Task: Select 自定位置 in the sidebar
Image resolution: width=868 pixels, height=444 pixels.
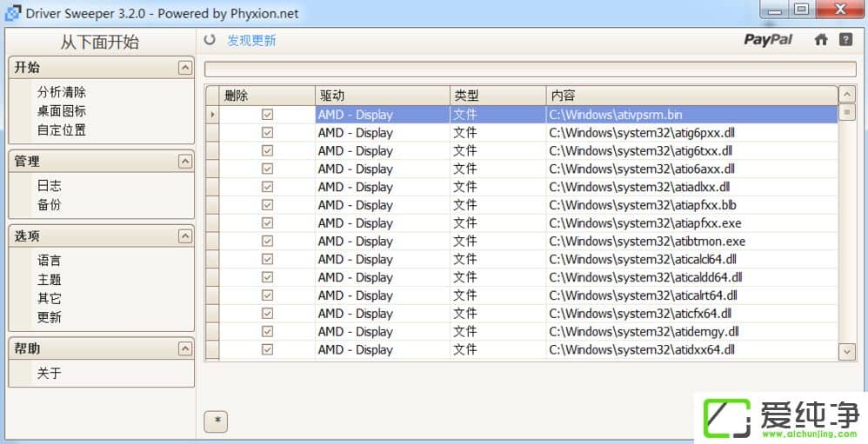Action: pyautogui.click(x=62, y=130)
